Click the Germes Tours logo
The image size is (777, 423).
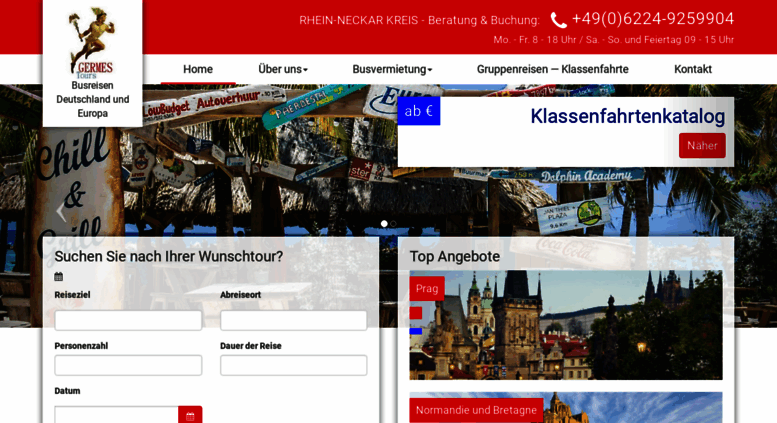point(92,43)
